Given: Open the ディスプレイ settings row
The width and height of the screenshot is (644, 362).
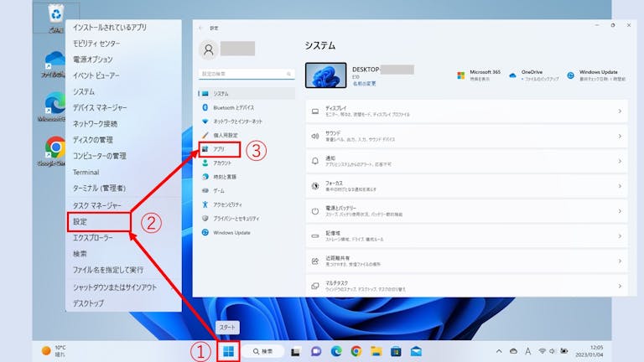Looking at the screenshot, I should (x=466, y=111).
